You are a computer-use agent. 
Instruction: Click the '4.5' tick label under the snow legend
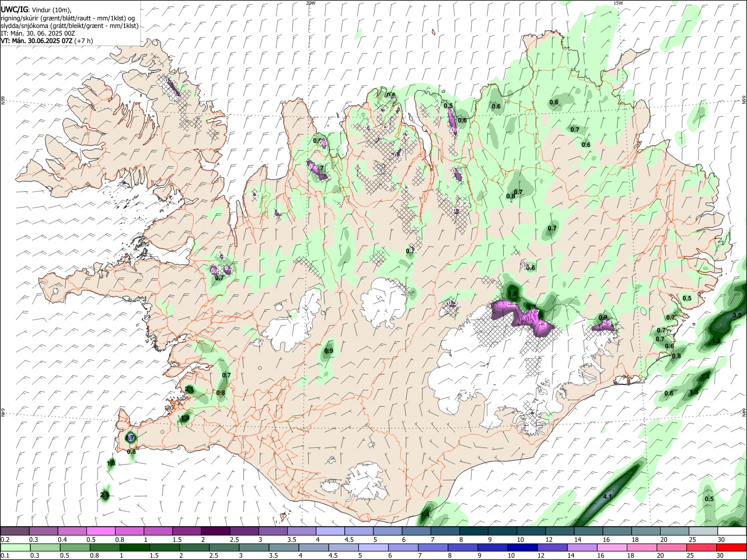(349, 540)
